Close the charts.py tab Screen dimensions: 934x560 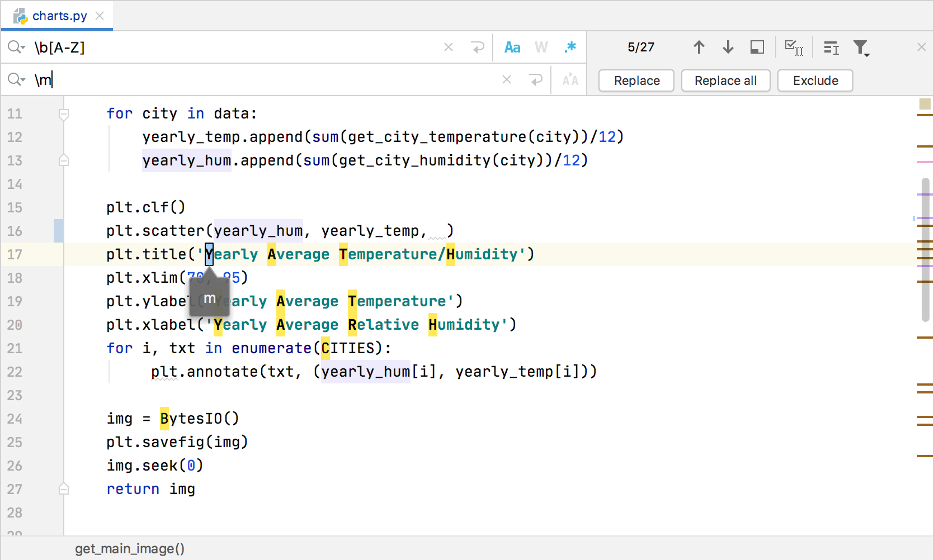(100, 16)
